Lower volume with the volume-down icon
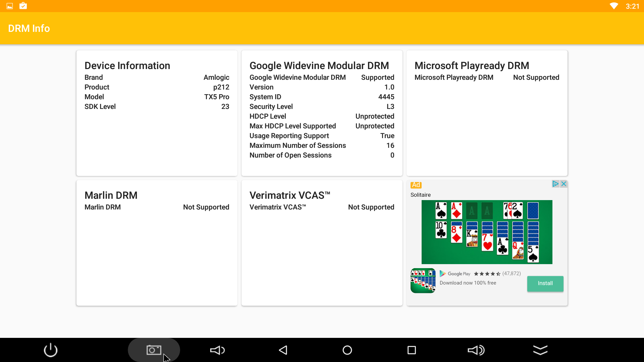 point(217,350)
